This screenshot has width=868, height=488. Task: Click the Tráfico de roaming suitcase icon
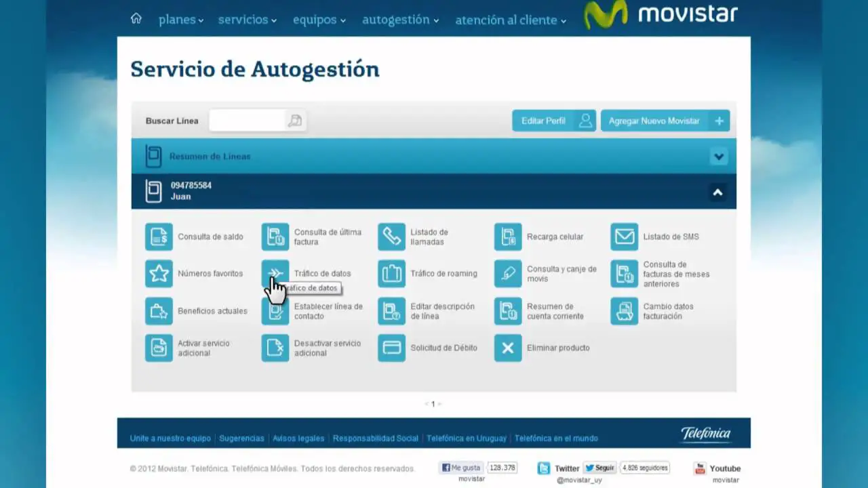(391, 274)
